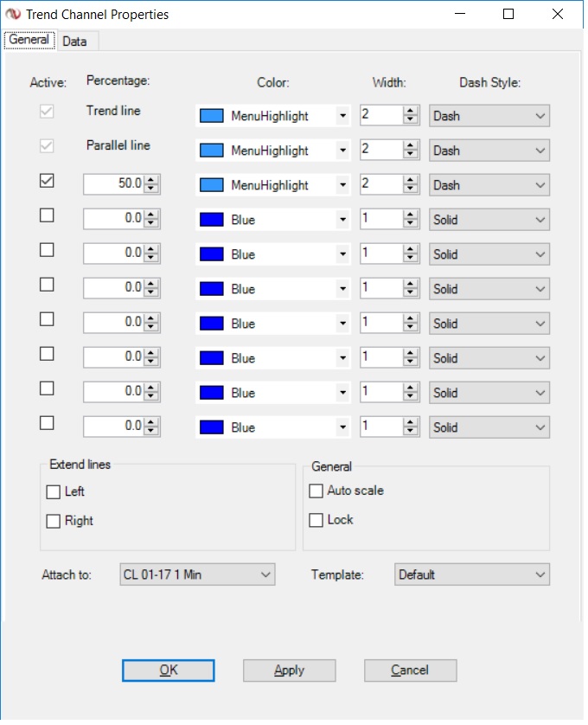Select the General tab
The width and height of the screenshot is (588, 725).
tap(29, 41)
